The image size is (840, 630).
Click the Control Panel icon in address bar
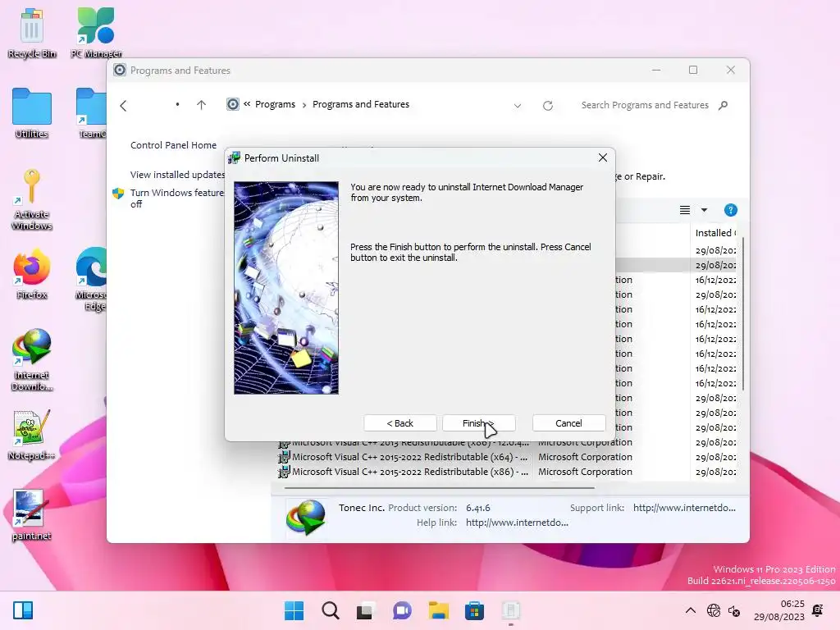pyautogui.click(x=232, y=104)
